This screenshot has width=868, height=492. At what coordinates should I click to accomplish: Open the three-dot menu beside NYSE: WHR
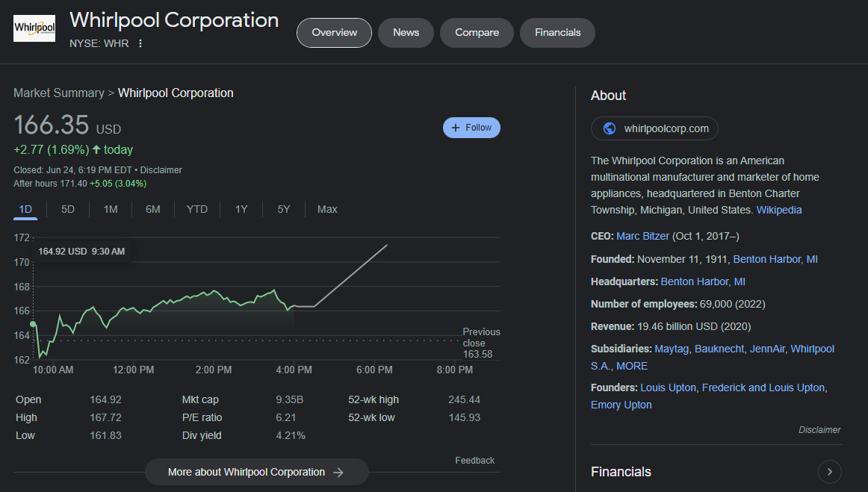coord(140,43)
